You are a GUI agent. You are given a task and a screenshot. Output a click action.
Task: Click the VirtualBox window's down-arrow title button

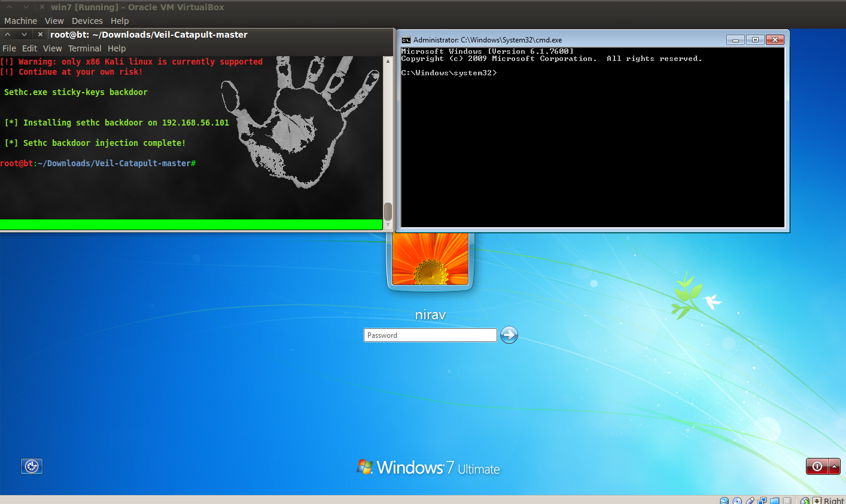pyautogui.click(x=26, y=7)
